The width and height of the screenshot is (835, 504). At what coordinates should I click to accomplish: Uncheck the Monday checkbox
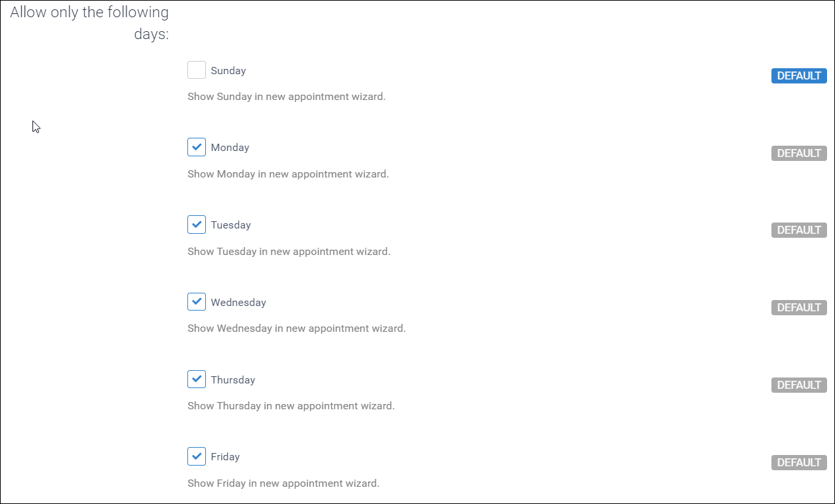pos(197,147)
